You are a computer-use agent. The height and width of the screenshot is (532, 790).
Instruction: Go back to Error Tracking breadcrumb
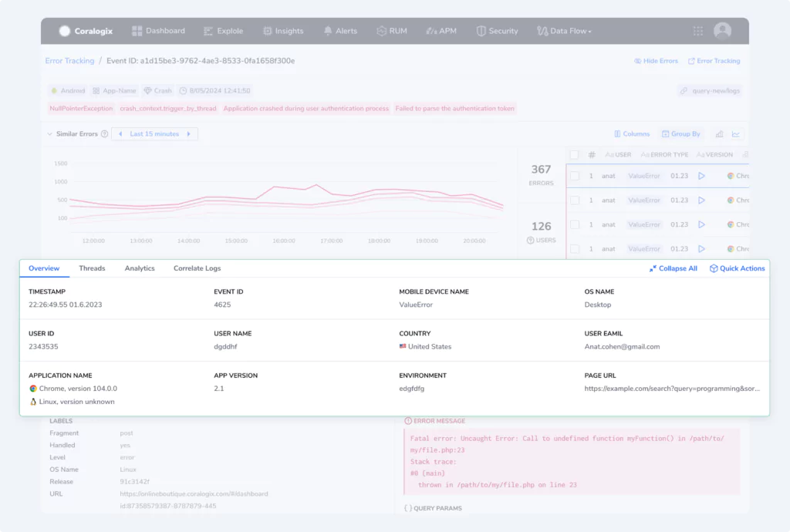tap(69, 61)
